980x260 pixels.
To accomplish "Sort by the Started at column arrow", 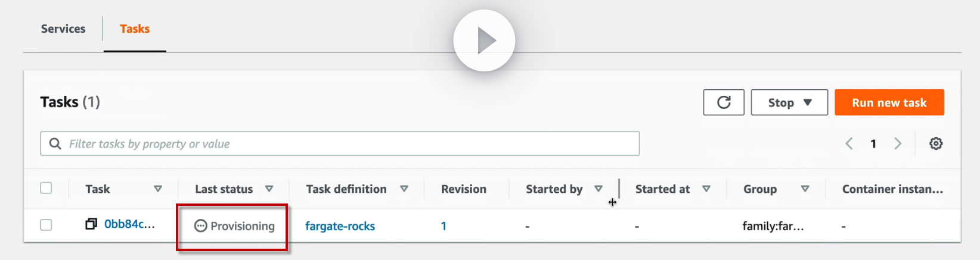I will pos(706,189).
